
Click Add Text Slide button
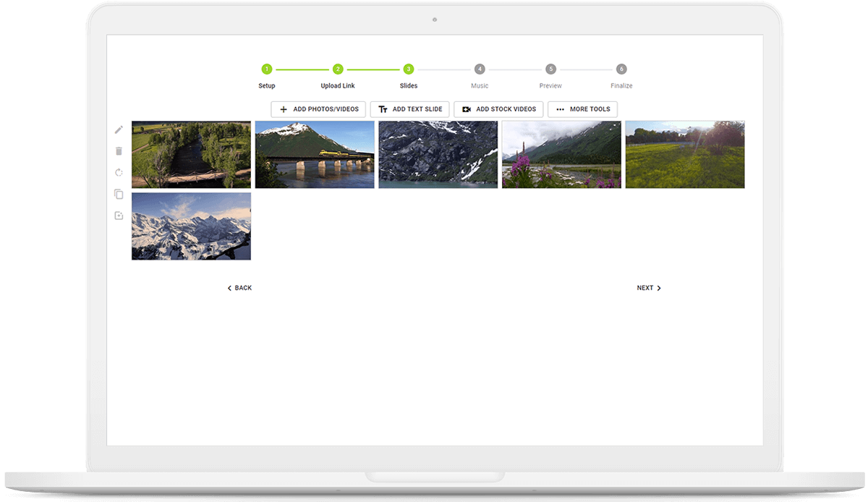point(410,109)
